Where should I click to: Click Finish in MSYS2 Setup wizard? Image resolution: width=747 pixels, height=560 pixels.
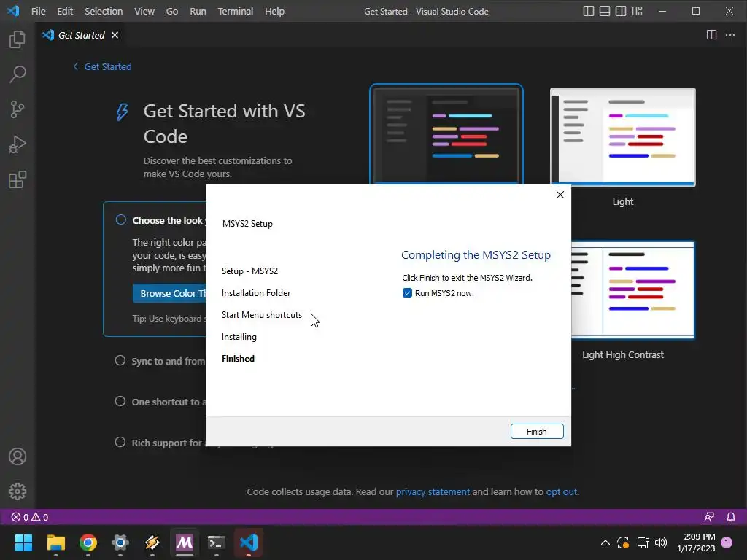(537, 432)
